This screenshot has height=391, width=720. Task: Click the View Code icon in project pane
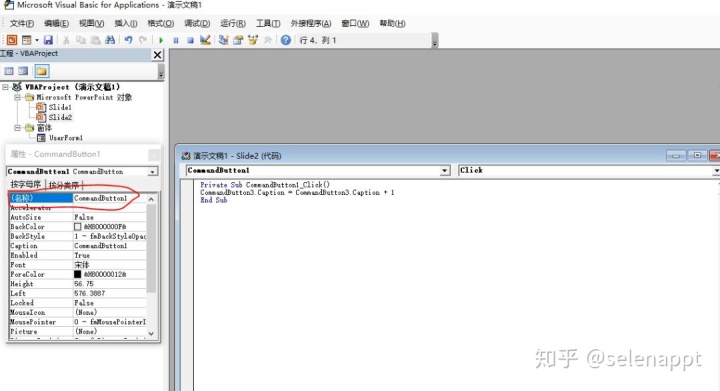click(x=9, y=71)
